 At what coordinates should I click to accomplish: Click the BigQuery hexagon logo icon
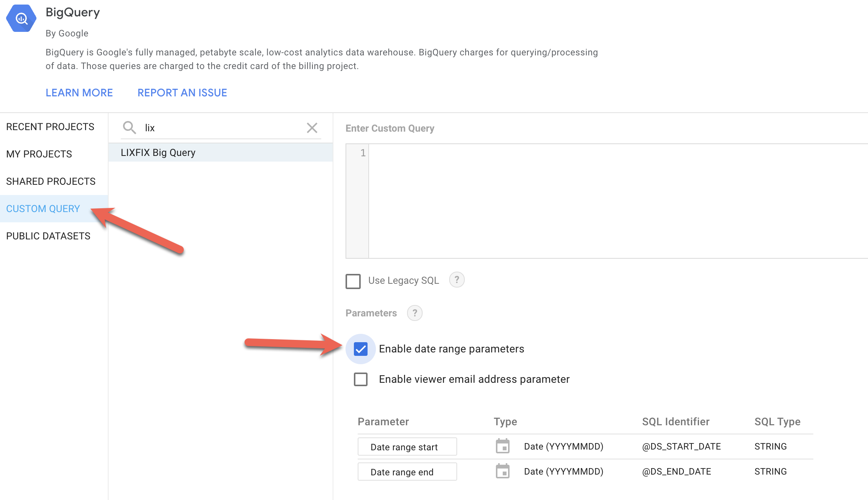[x=21, y=18]
